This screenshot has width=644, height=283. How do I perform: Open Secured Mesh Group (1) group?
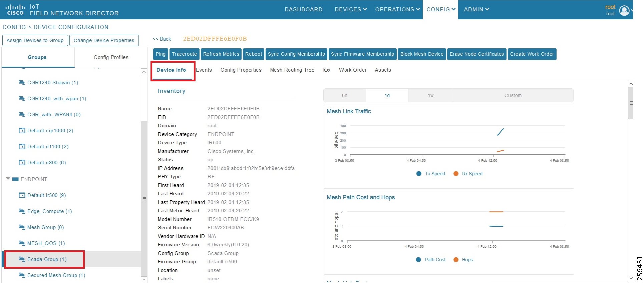pos(56,275)
